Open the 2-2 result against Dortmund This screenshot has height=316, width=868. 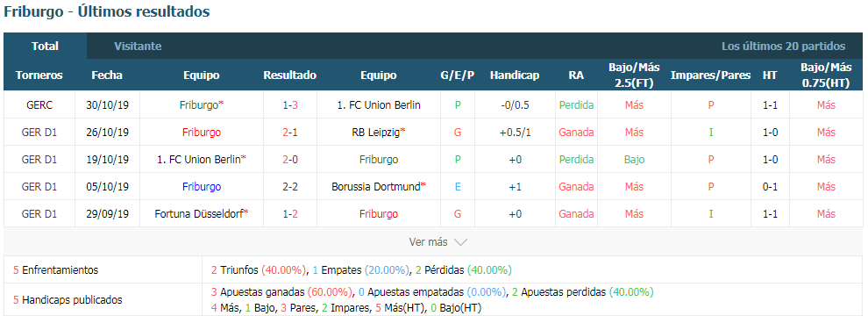290,187
